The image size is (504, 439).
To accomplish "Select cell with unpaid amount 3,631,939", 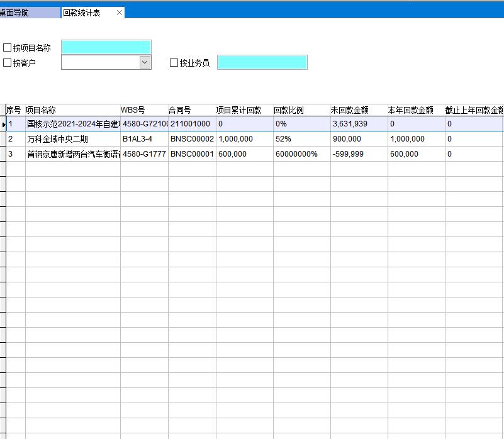I will coord(350,124).
